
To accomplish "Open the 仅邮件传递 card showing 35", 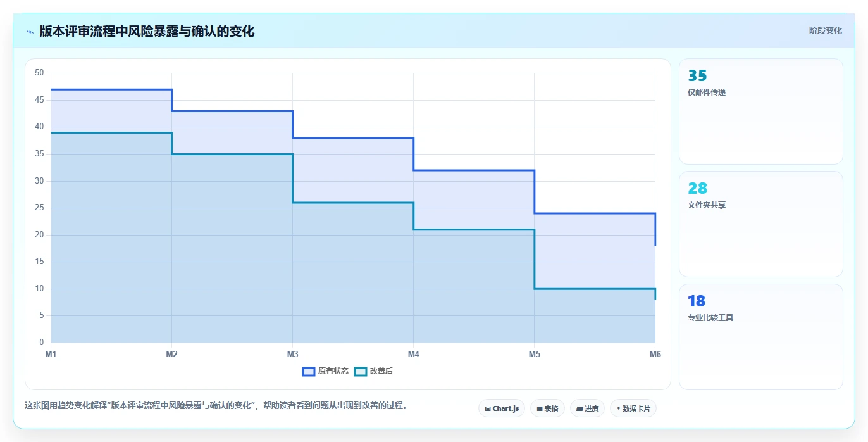I will coord(760,111).
